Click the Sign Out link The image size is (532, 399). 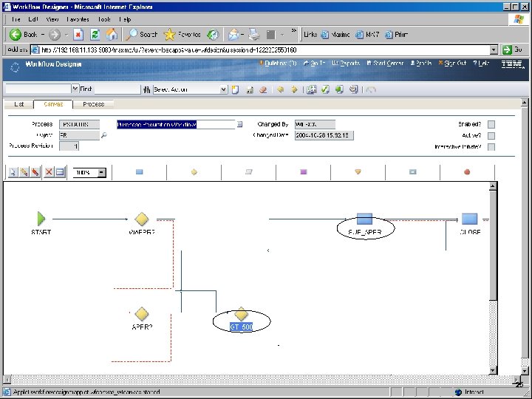click(453, 63)
